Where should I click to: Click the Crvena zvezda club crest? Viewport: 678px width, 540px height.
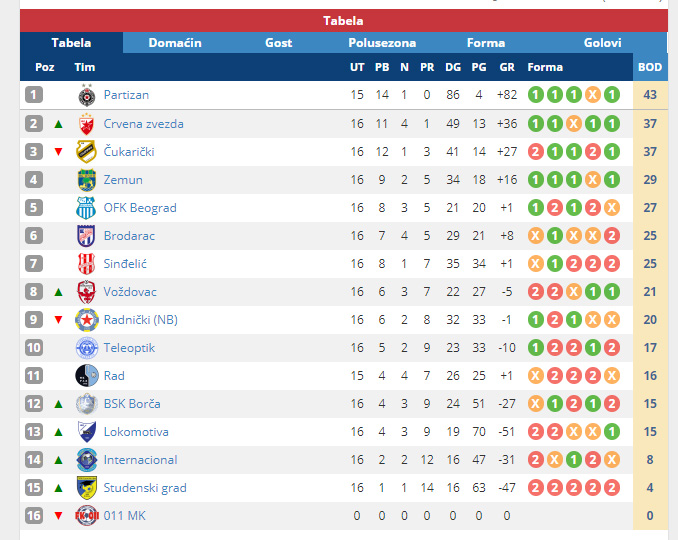(86, 124)
